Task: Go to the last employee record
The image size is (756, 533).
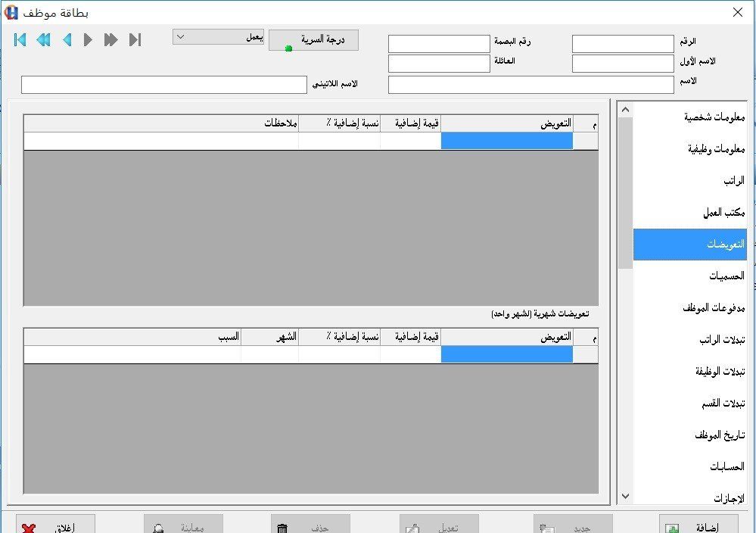Action: tap(135, 39)
